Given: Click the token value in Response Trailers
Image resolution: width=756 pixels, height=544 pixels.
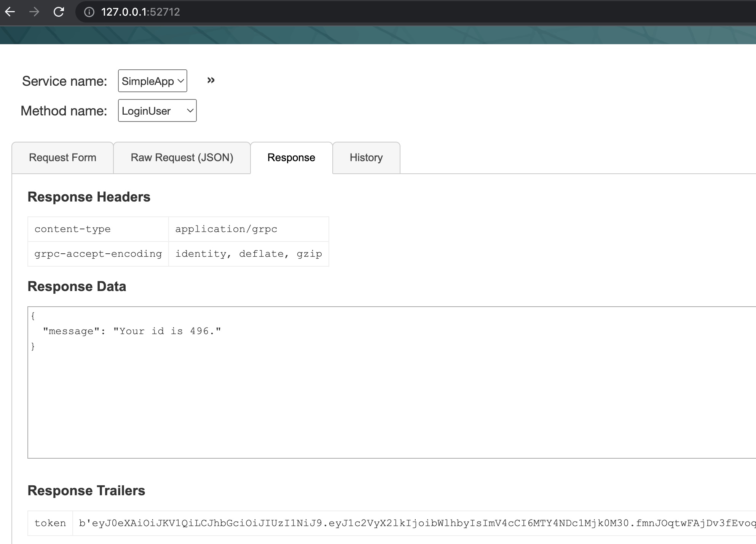Looking at the screenshot, I should 415,523.
